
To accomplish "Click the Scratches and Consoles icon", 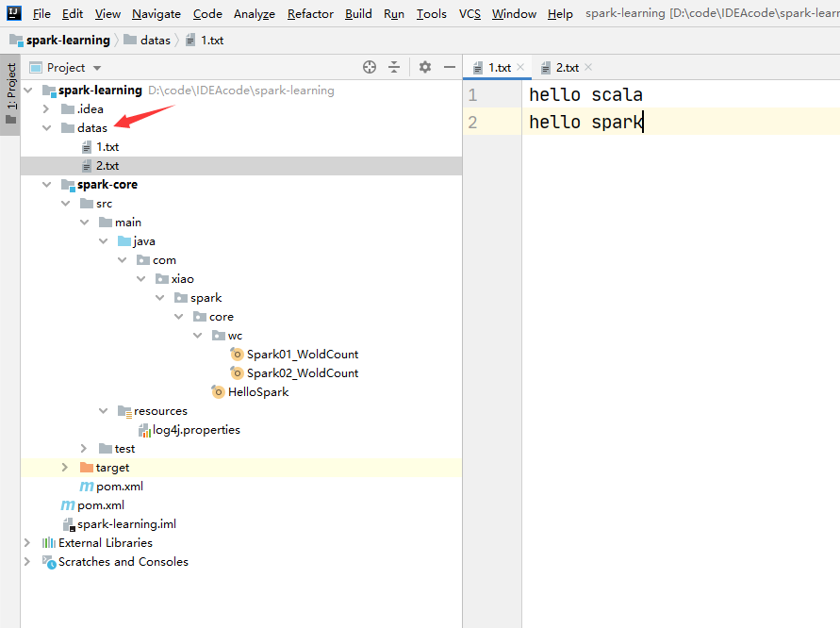I will pyautogui.click(x=49, y=562).
